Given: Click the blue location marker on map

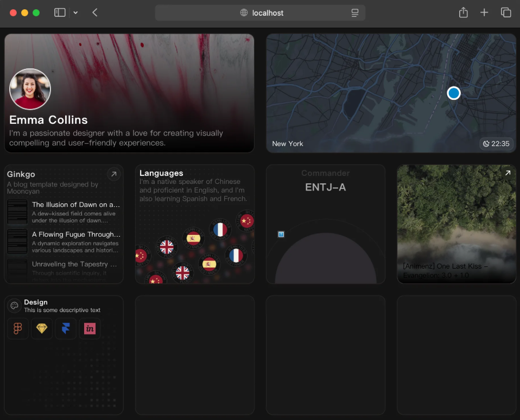Looking at the screenshot, I should (454, 93).
